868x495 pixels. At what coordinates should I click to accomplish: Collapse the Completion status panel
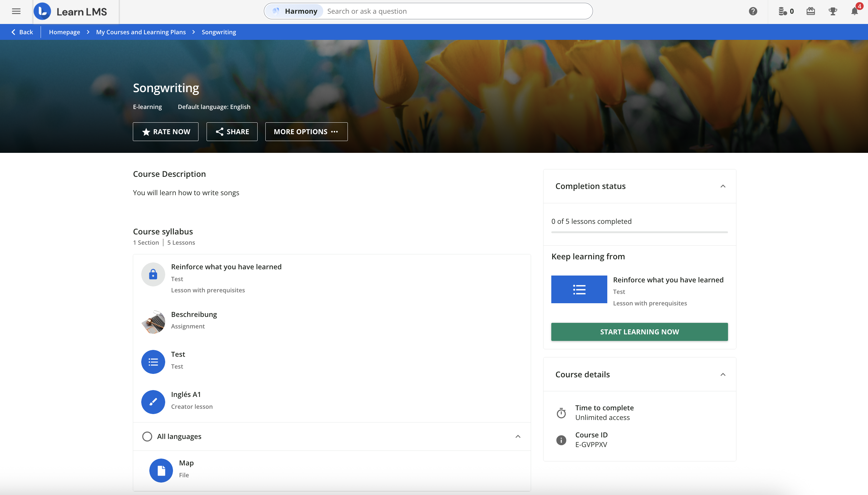click(x=723, y=186)
